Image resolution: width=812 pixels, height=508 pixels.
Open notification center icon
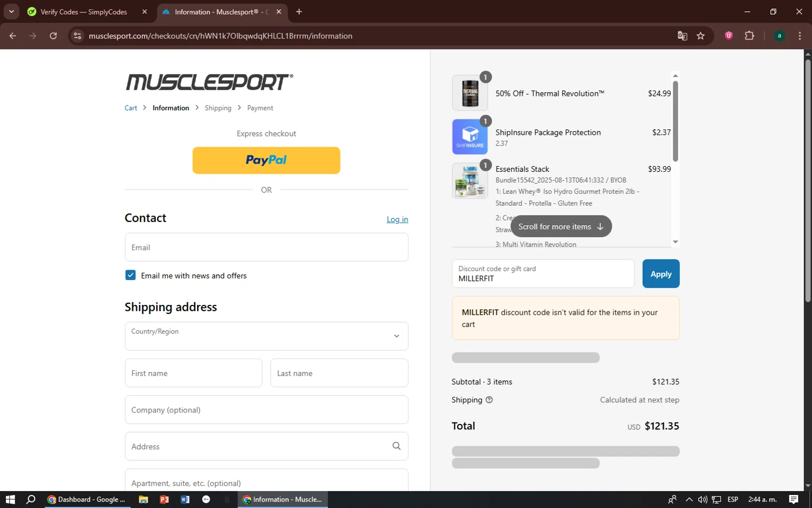coord(794,499)
